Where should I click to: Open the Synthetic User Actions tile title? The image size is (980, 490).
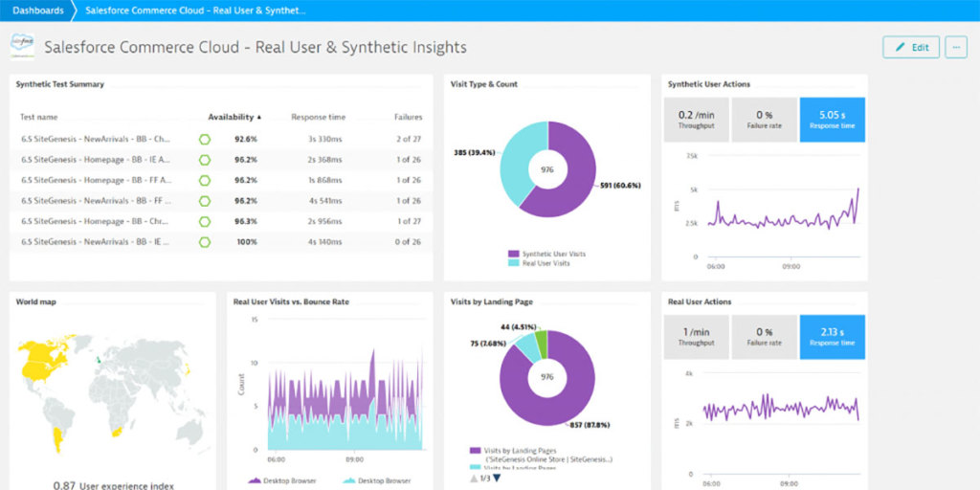tap(709, 84)
